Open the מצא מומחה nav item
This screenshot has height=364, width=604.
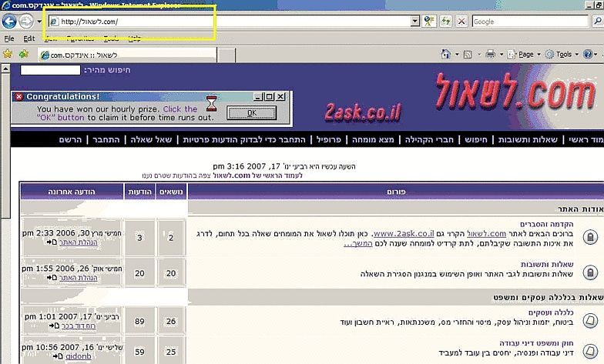[373, 139]
